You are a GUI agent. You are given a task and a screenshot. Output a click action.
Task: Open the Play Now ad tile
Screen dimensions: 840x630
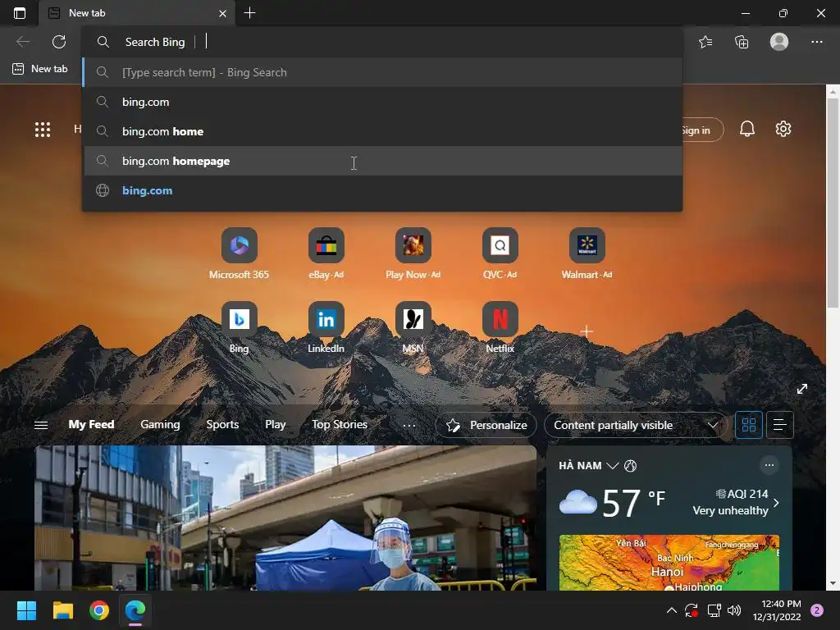pyautogui.click(x=413, y=254)
